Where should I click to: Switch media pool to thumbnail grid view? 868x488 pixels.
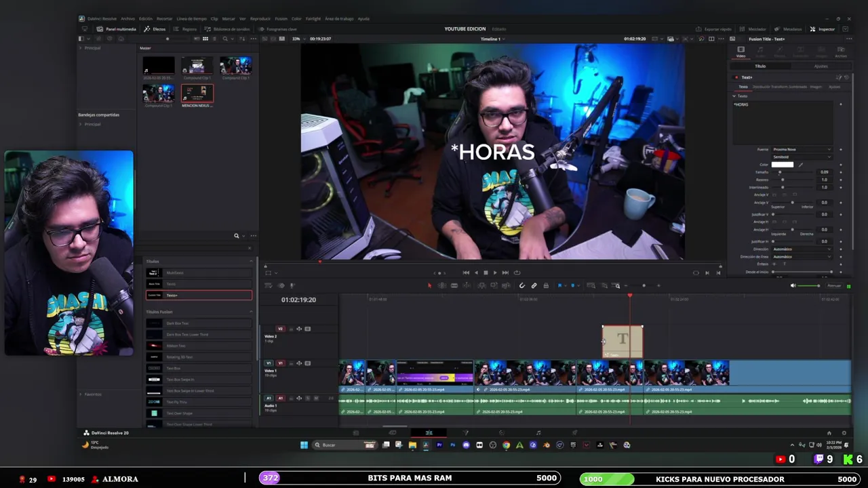click(205, 39)
